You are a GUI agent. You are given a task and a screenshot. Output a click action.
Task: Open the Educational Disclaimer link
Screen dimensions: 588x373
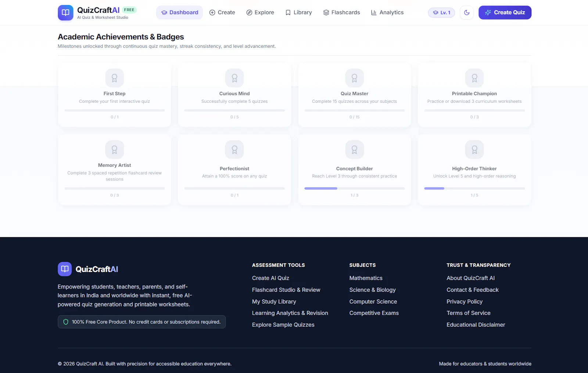coord(476,325)
